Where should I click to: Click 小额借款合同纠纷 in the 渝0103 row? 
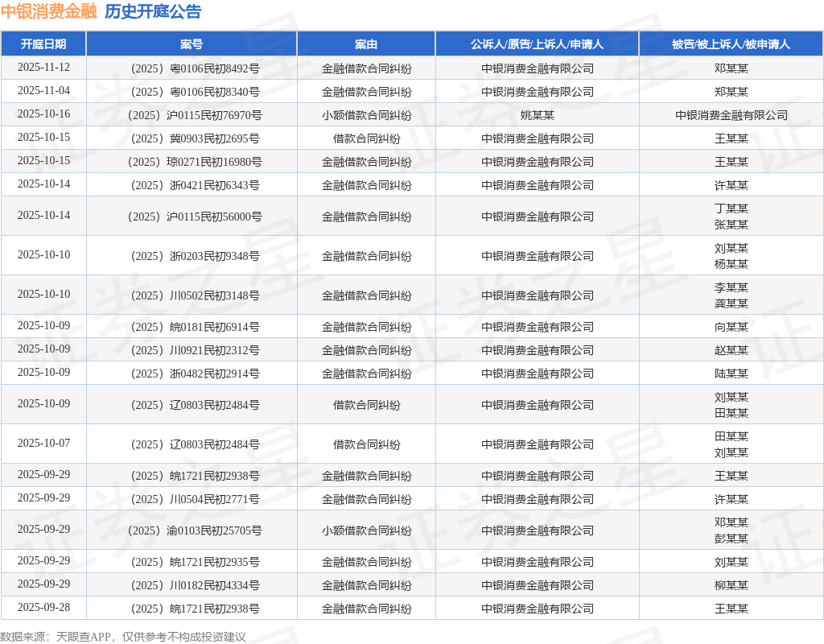366,530
